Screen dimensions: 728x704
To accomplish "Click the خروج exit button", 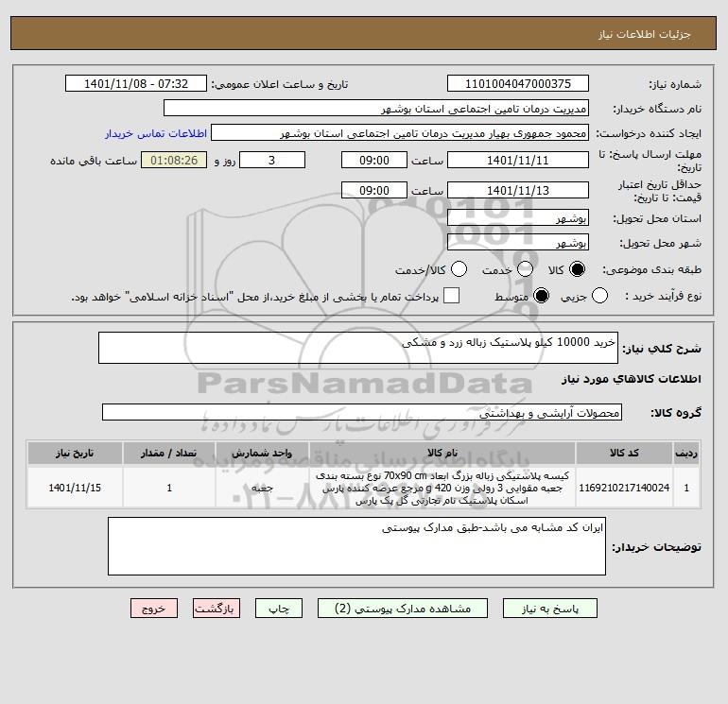I will [x=154, y=609].
